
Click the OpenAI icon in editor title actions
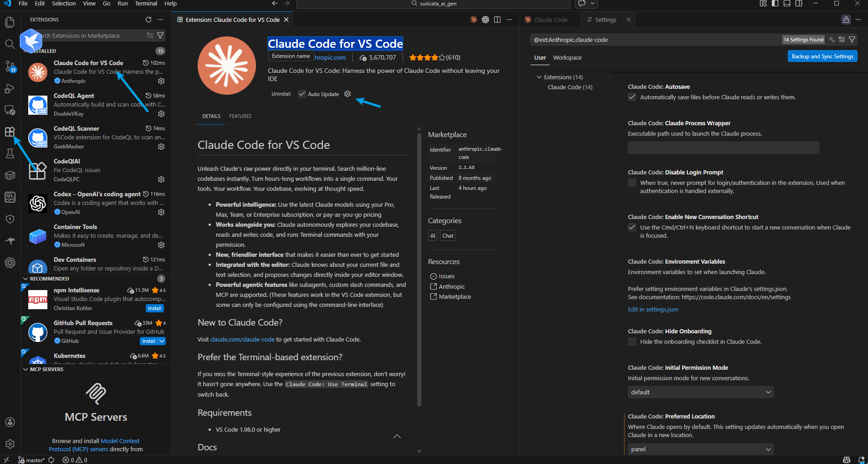coord(485,20)
